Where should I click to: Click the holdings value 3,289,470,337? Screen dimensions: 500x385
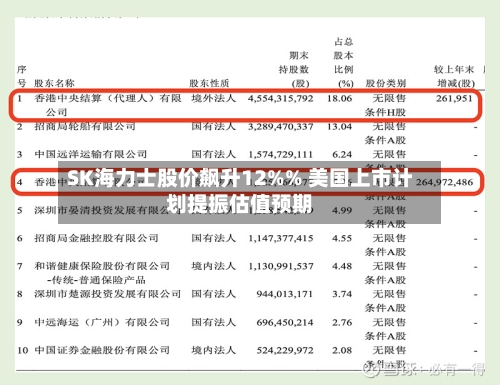coord(280,127)
